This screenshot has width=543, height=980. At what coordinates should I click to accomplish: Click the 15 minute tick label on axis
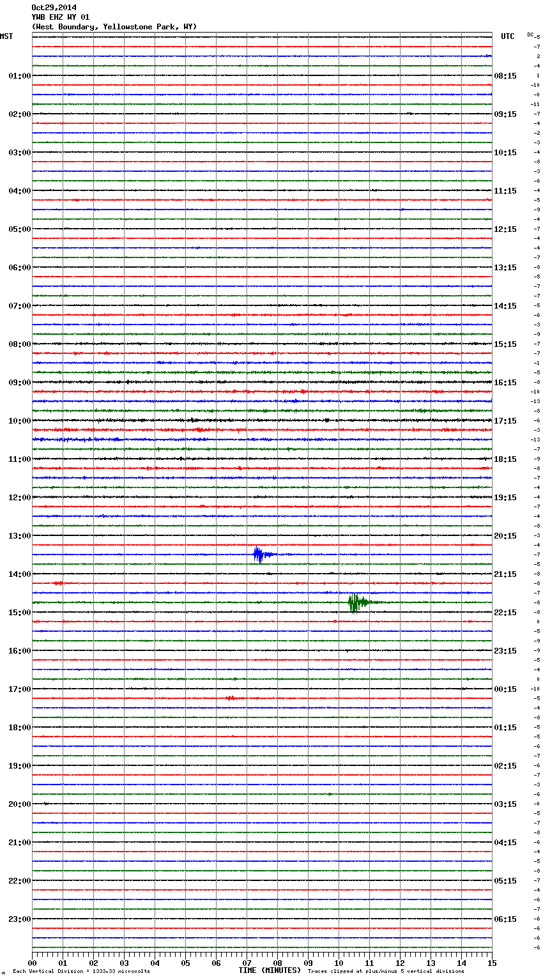pyautogui.click(x=492, y=963)
